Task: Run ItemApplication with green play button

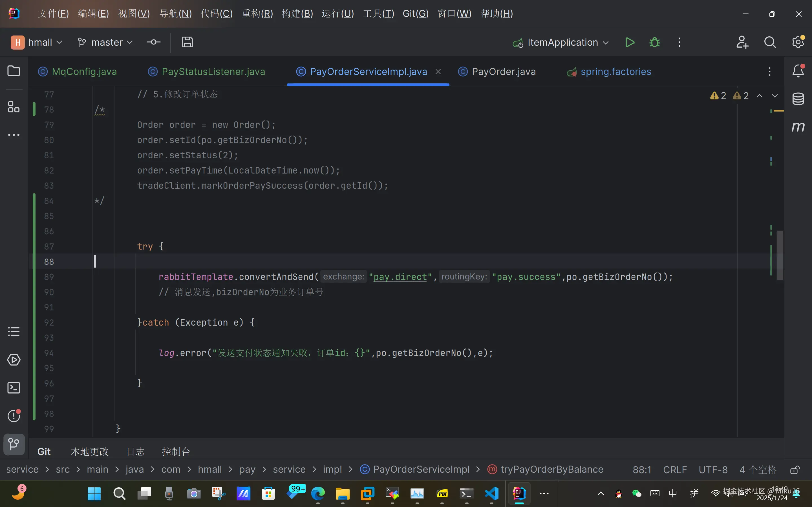Action: (x=630, y=42)
